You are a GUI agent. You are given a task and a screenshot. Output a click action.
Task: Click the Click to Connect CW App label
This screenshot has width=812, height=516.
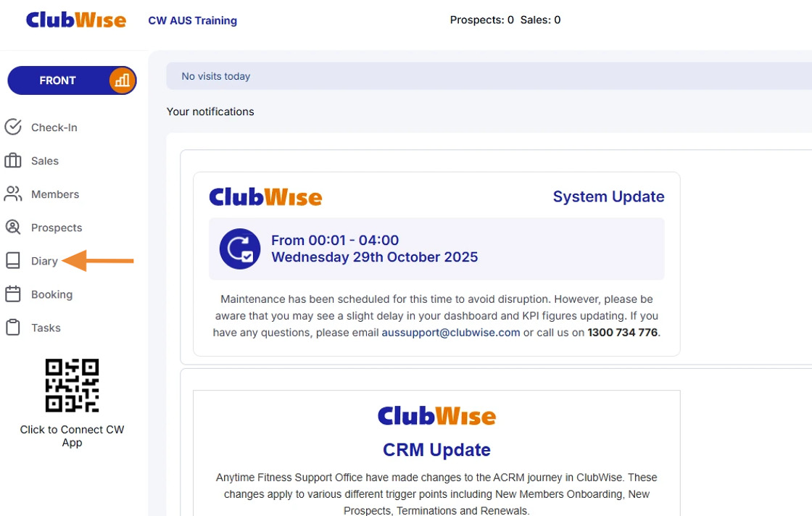72,436
